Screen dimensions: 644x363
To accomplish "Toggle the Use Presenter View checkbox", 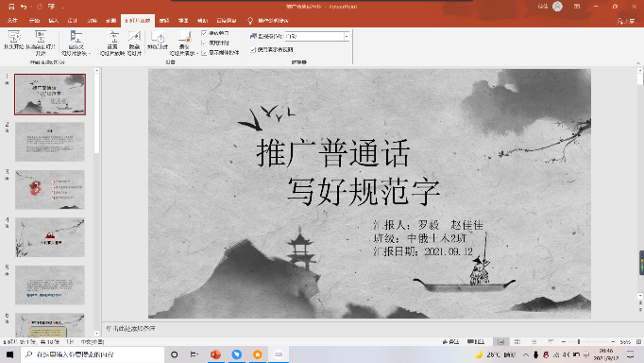I will click(x=253, y=50).
